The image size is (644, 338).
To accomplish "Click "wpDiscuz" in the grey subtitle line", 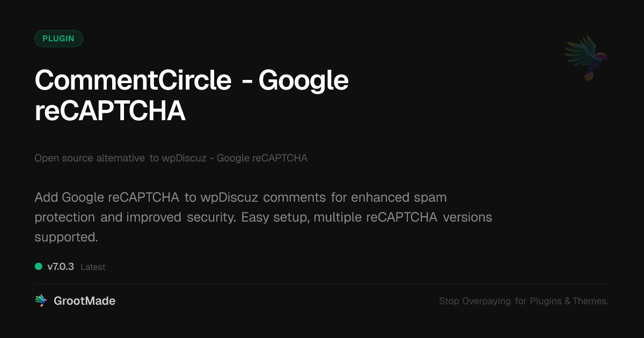I will click(184, 158).
